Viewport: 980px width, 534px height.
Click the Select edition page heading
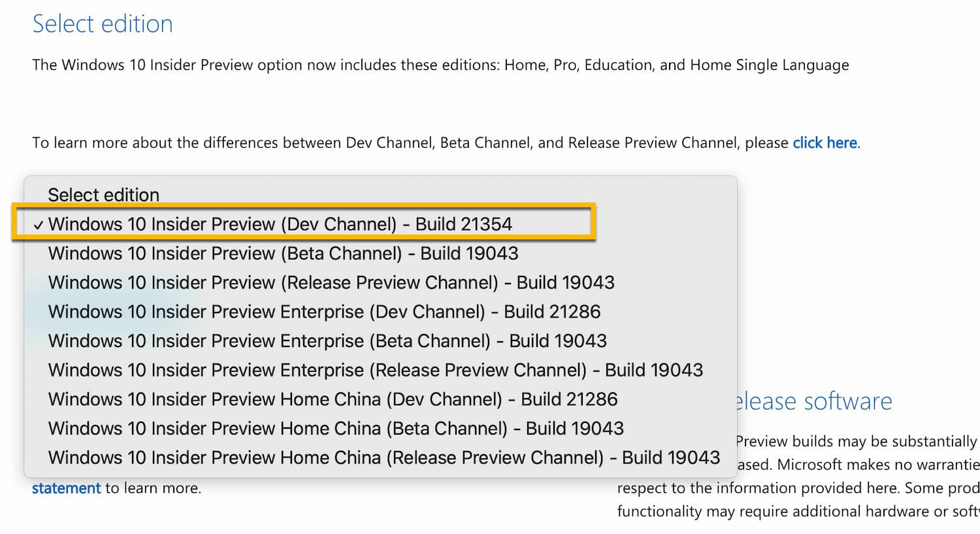coord(103,24)
